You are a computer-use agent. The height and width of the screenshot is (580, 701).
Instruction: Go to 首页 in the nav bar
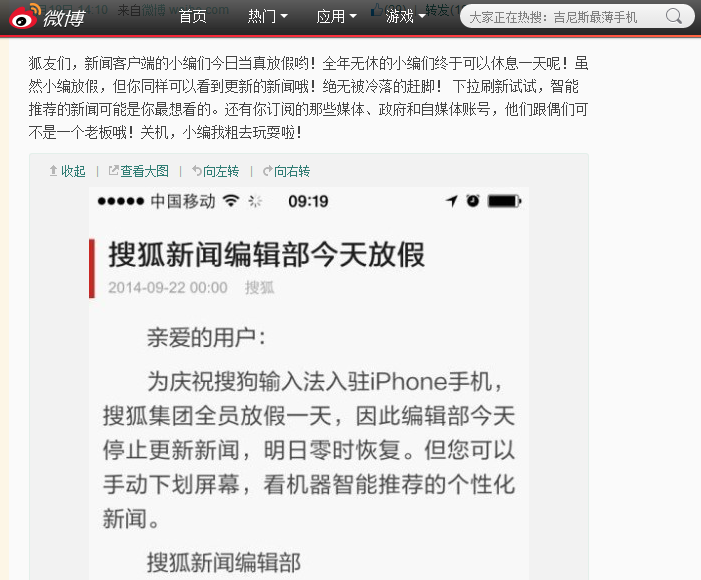(193, 17)
